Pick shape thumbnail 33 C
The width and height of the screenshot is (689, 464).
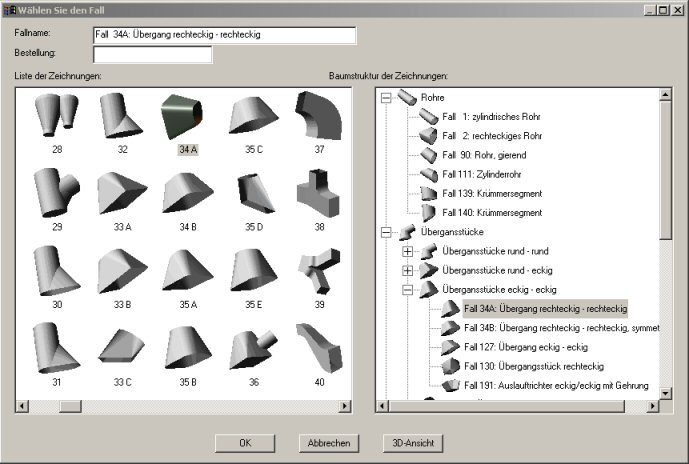[122, 345]
